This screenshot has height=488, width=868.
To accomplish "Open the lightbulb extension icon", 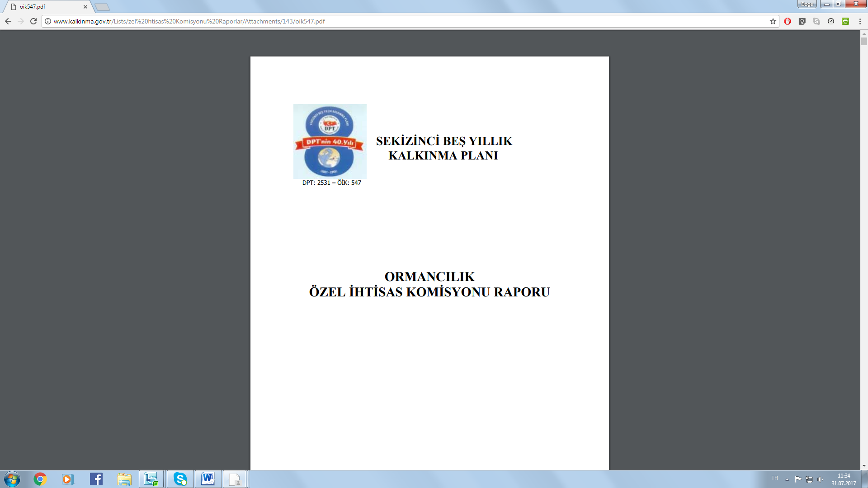I will pos(802,21).
